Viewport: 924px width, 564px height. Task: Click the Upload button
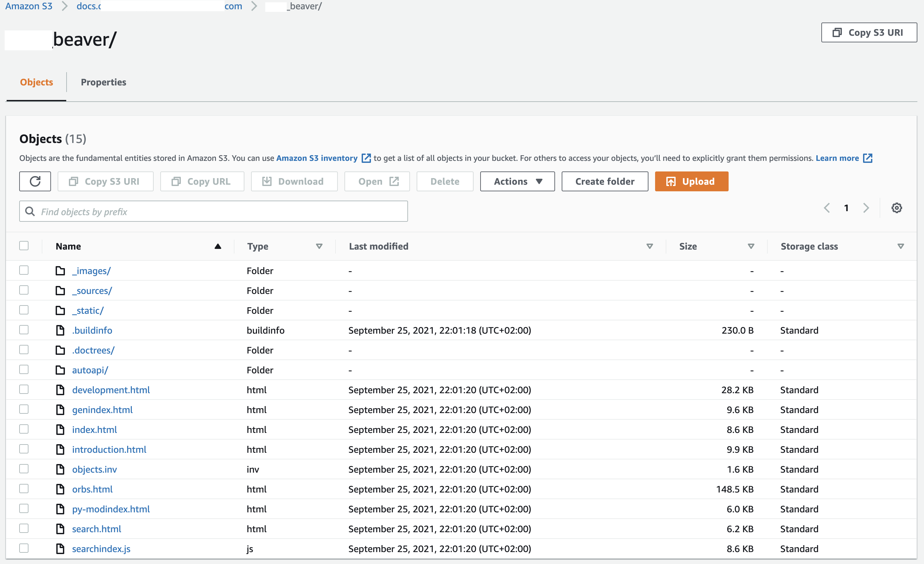[692, 181]
